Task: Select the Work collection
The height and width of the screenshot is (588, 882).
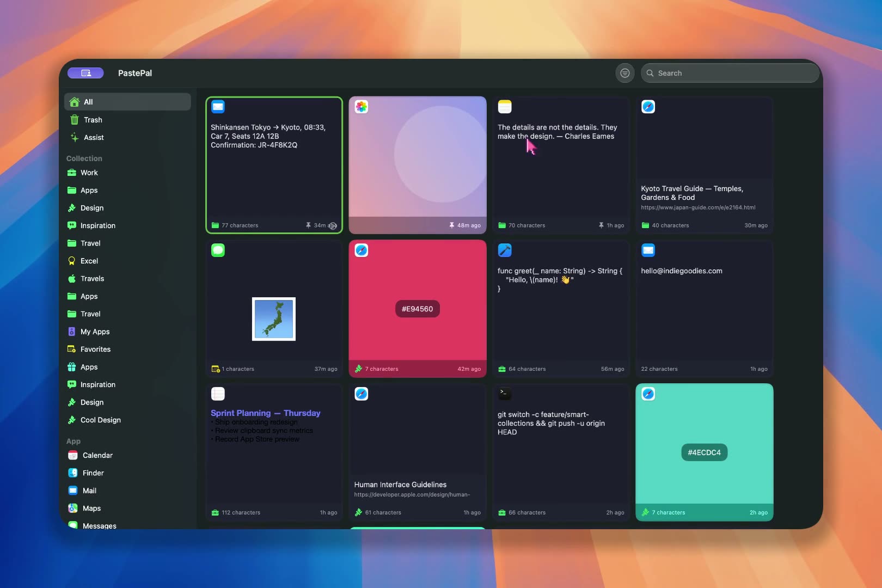Action: coord(127,173)
